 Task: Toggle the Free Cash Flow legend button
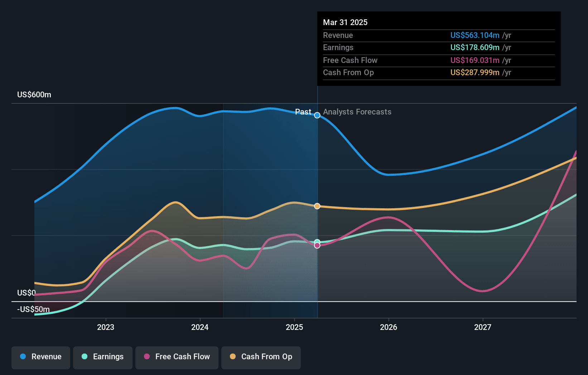pyautogui.click(x=177, y=357)
